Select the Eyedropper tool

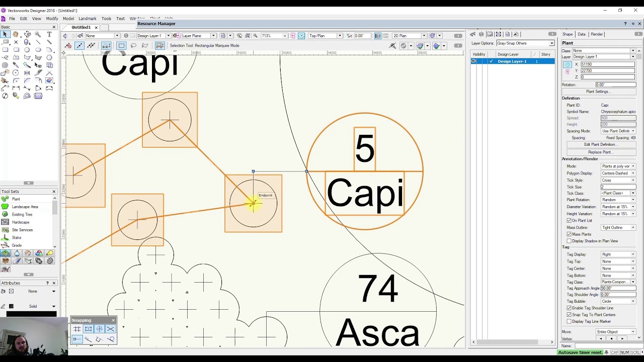16,65
